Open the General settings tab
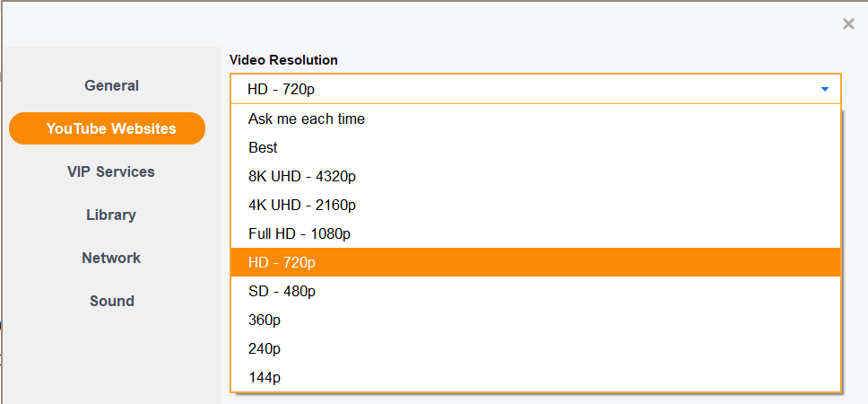Image resolution: width=868 pixels, height=404 pixels. click(111, 85)
